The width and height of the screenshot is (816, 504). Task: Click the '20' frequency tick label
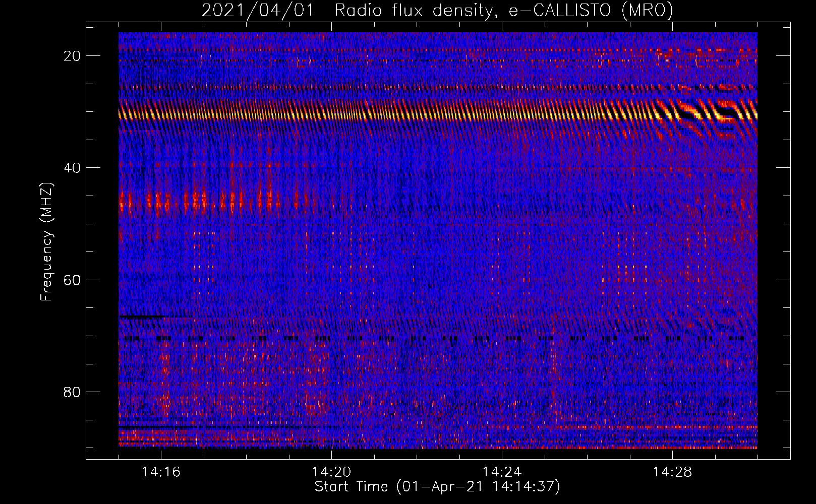72,56
